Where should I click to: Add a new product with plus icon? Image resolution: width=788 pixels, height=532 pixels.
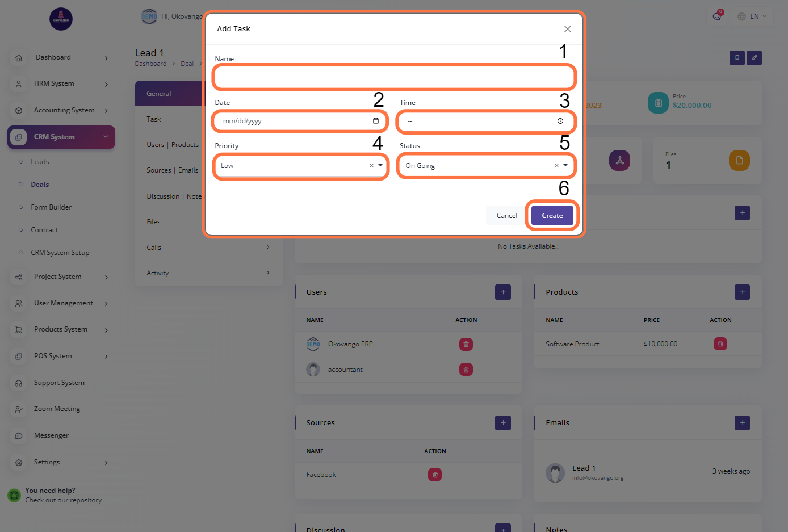coord(741,292)
